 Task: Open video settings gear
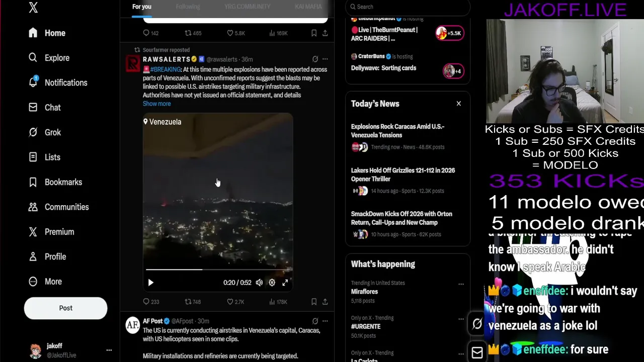272,283
